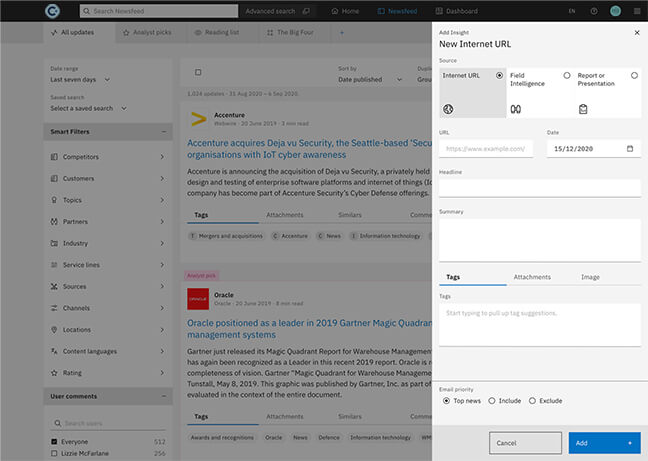The height and width of the screenshot is (461, 648).
Task: Open the Accenture acquires Deja vu Security headline
Action: (x=309, y=149)
